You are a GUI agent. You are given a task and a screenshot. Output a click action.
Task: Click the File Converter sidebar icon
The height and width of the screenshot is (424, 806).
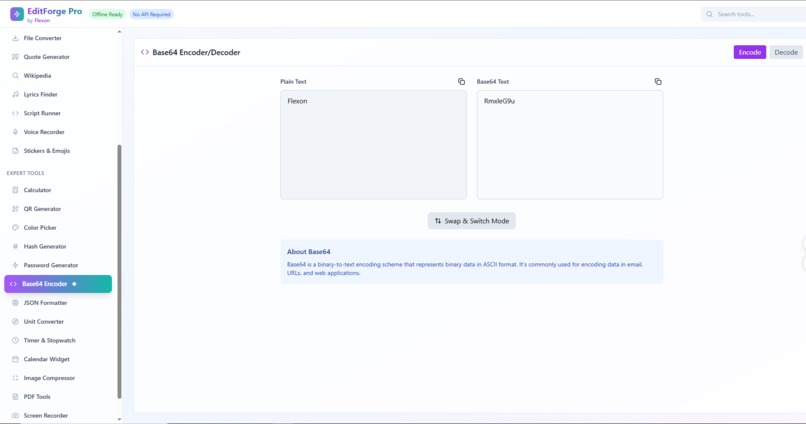15,38
